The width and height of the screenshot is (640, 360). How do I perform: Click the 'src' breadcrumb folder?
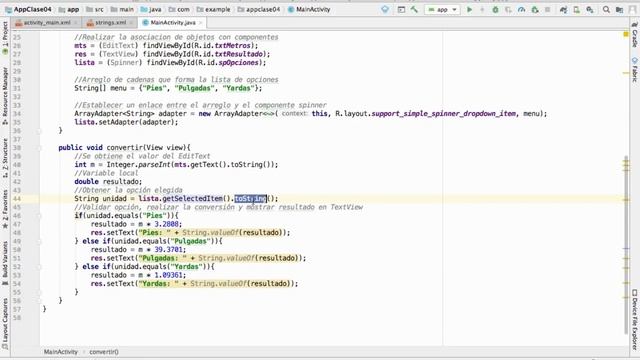(95, 9)
